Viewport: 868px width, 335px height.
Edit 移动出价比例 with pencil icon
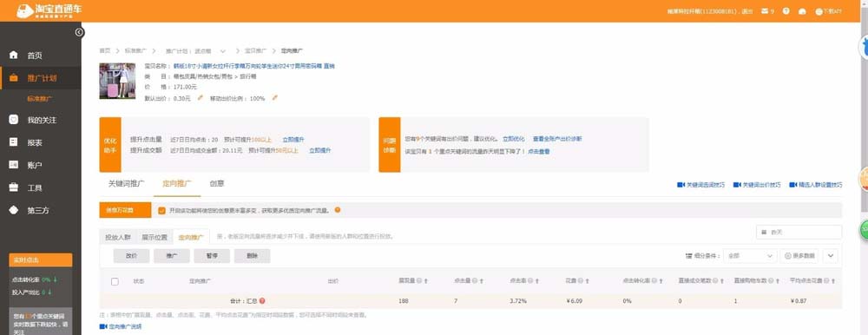pyautogui.click(x=274, y=98)
